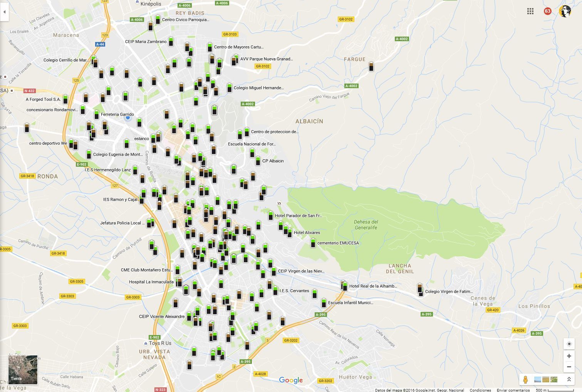
Task: Click the battery marker for Centro Civico Parroquia
Action: (x=158, y=20)
